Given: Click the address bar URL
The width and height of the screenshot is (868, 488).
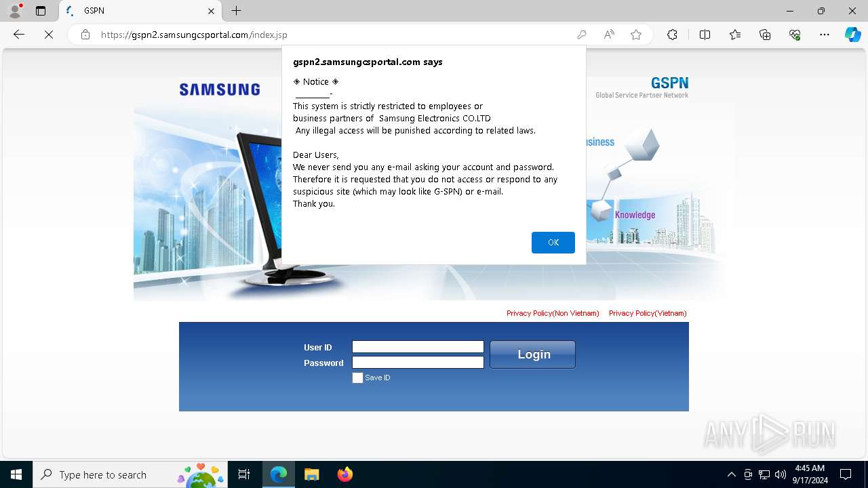Looking at the screenshot, I should tap(194, 35).
